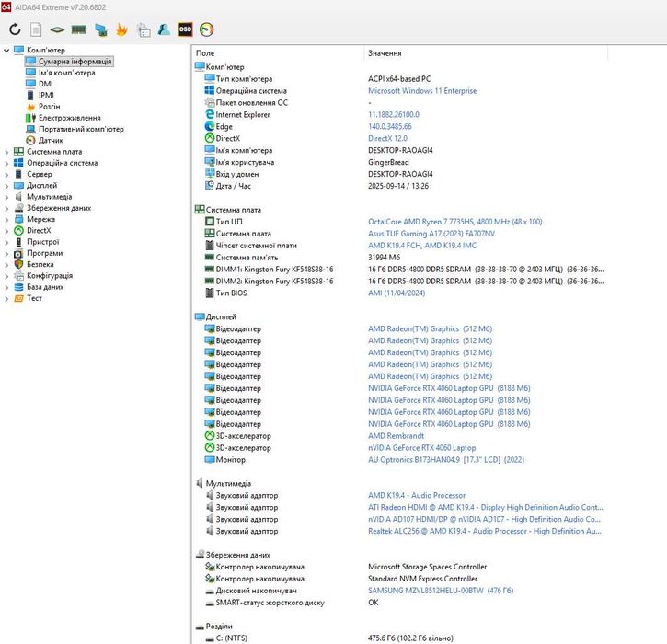Select Microsoft Storage Spaces Controller value
Screen dimensions: 667x644
pos(427,567)
